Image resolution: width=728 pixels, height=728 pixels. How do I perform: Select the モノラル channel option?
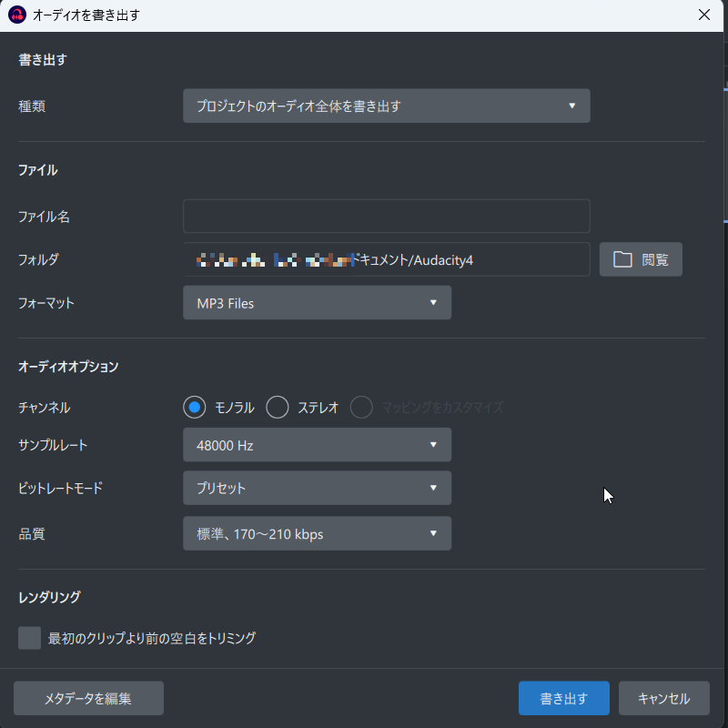click(194, 407)
